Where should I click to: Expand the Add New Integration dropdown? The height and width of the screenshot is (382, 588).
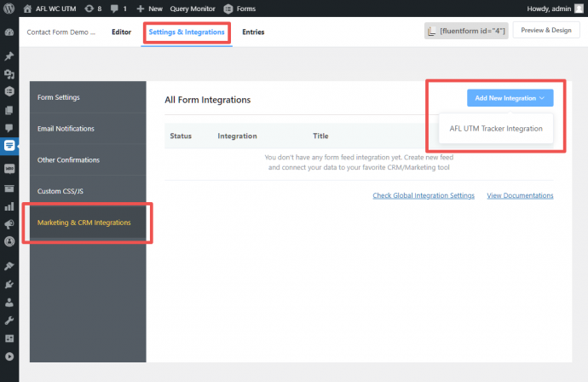pyautogui.click(x=510, y=98)
